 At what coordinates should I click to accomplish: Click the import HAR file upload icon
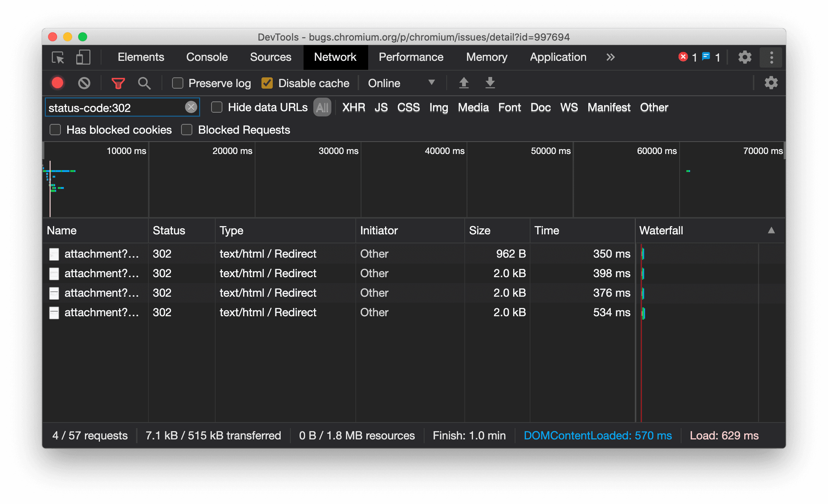[464, 83]
